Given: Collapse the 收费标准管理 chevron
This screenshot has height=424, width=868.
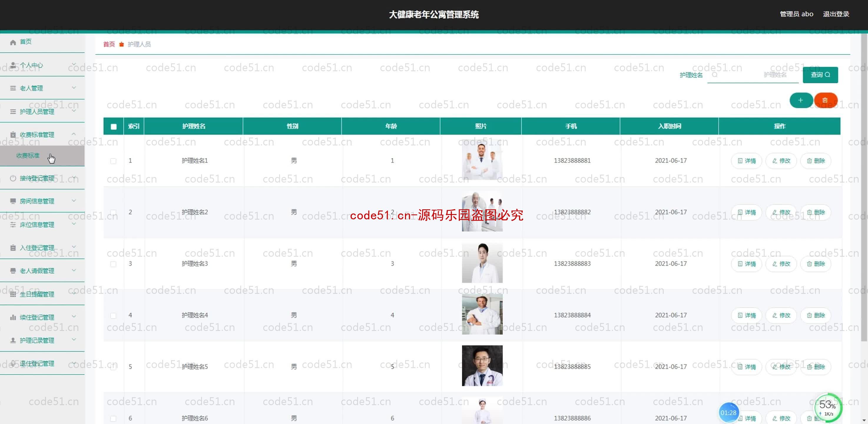Looking at the screenshot, I should (x=74, y=134).
